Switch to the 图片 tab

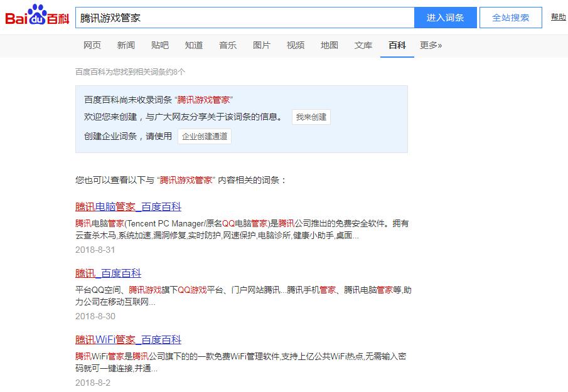pyautogui.click(x=262, y=45)
